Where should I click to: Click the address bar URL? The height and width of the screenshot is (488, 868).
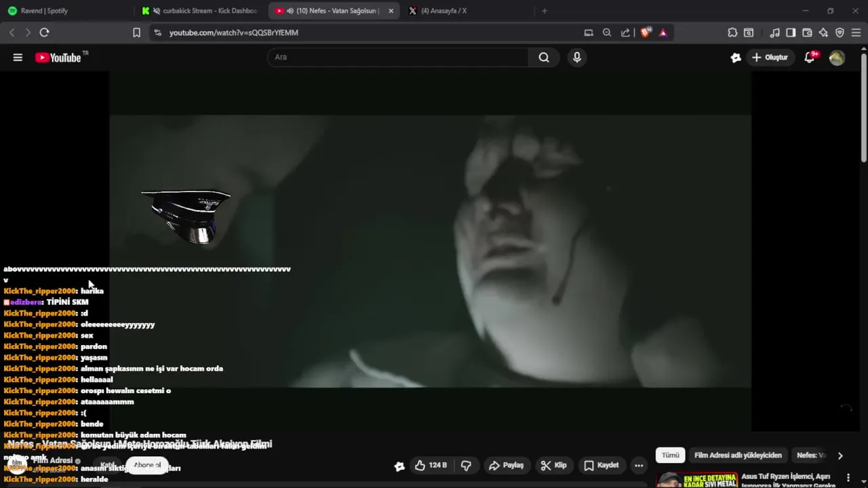tap(234, 33)
